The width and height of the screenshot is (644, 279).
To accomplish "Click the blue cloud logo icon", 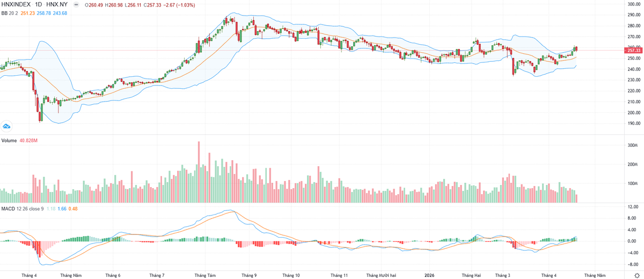I will 7,126.
